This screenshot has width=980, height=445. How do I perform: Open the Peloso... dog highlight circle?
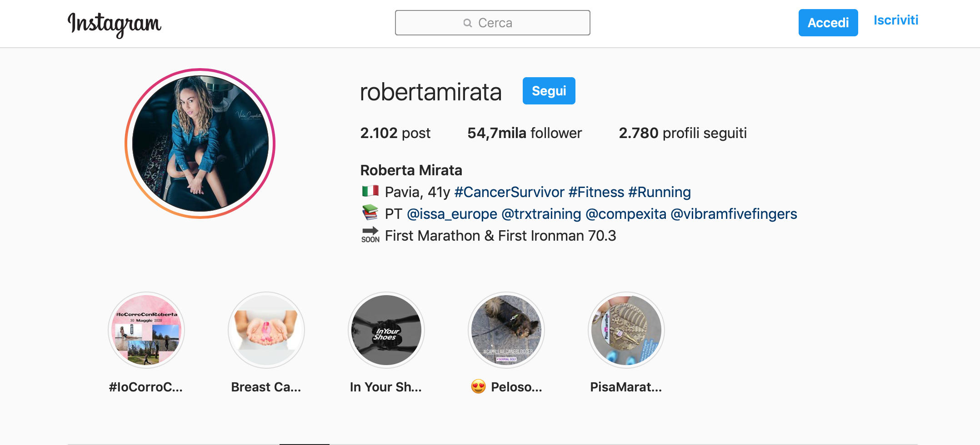tap(506, 330)
